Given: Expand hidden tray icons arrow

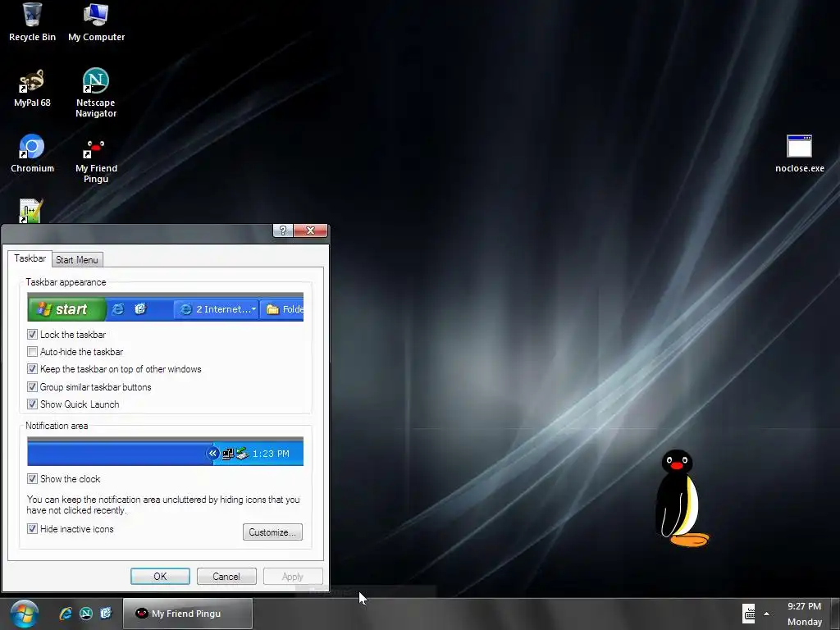Looking at the screenshot, I should click(x=767, y=614).
